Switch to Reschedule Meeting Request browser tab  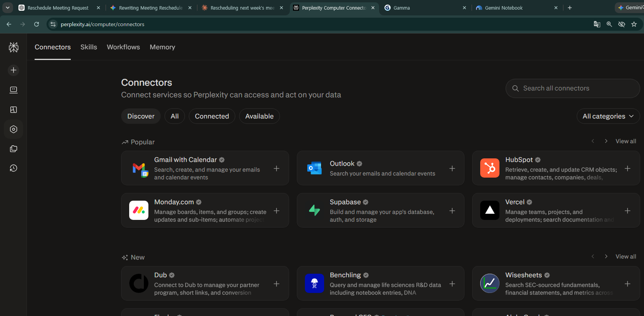click(60, 8)
